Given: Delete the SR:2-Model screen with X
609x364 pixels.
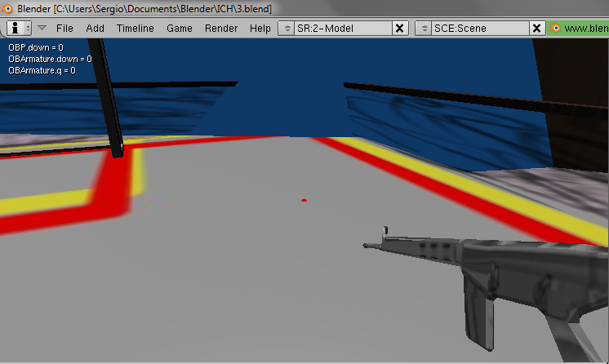Looking at the screenshot, I should [400, 28].
